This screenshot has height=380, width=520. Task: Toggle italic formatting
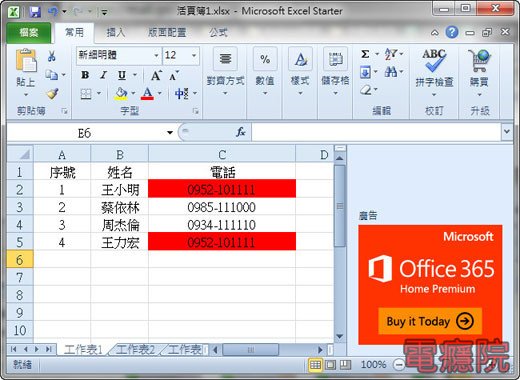pos(104,75)
